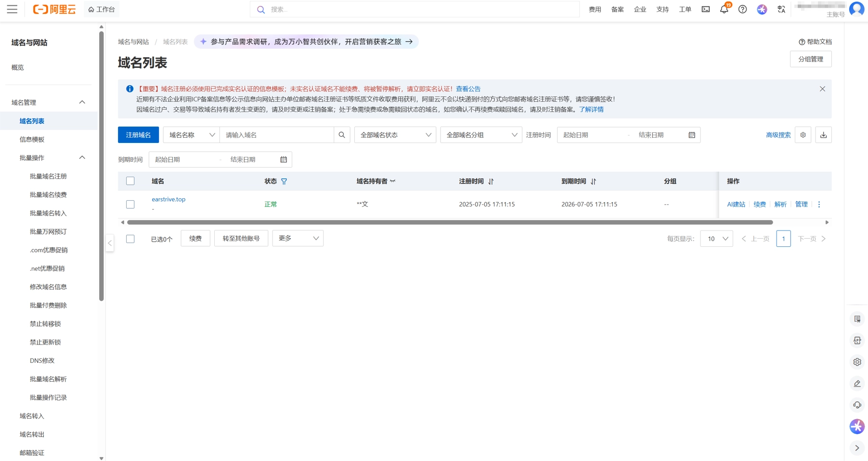Toggle the select-all checkbox in table header
The width and height of the screenshot is (868, 461).
130,181
